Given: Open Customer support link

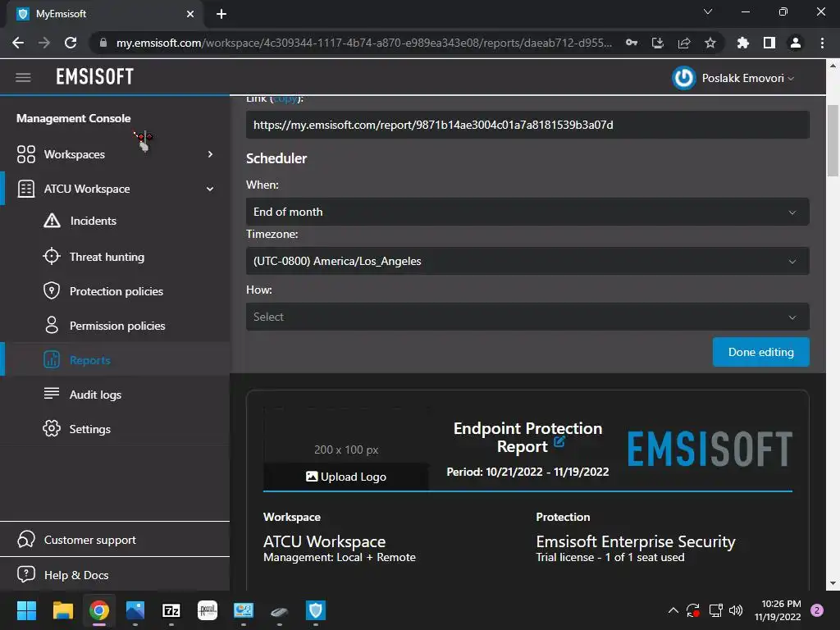Looking at the screenshot, I should tap(90, 540).
